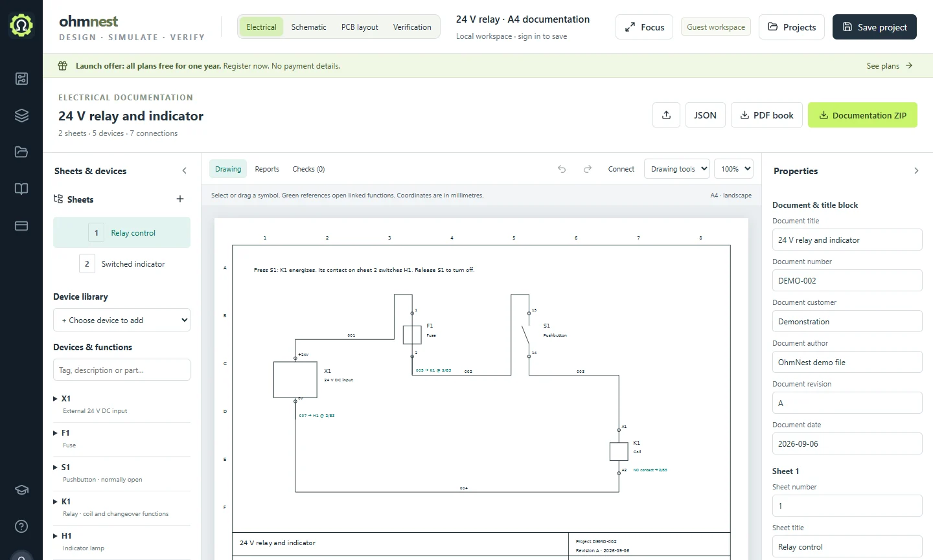Open the Checks (0) tab
The image size is (933, 560).
click(x=308, y=169)
